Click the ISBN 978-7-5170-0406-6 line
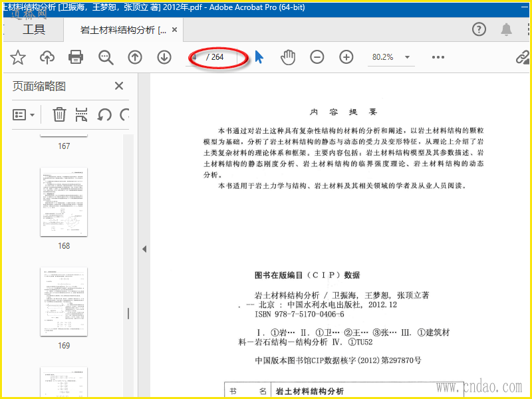532x399 pixels. (299, 315)
